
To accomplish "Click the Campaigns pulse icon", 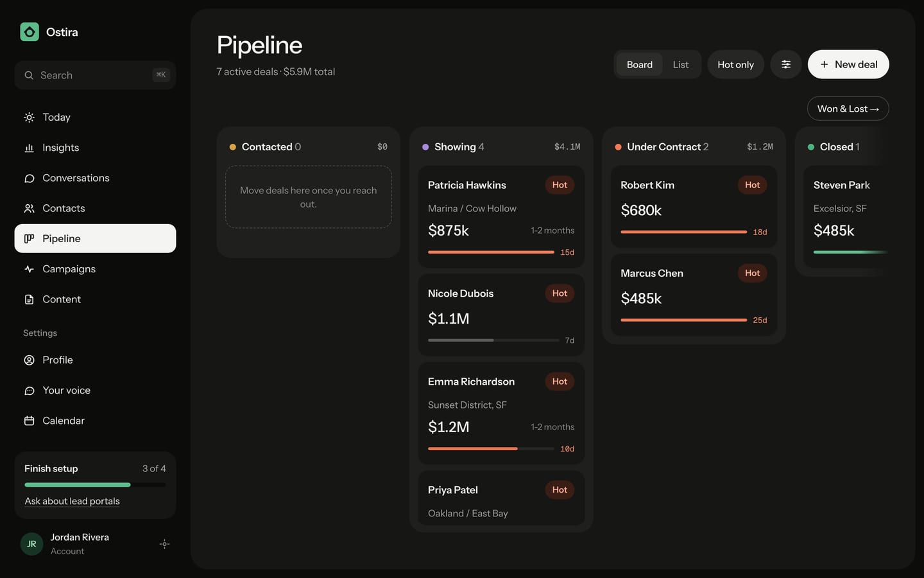I will point(29,269).
